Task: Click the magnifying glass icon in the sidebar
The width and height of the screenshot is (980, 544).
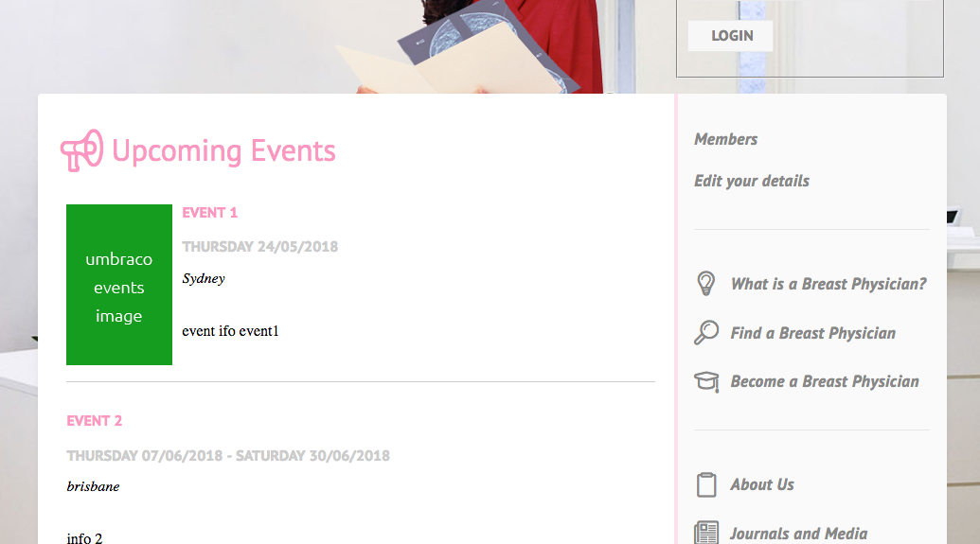Action: tap(705, 333)
